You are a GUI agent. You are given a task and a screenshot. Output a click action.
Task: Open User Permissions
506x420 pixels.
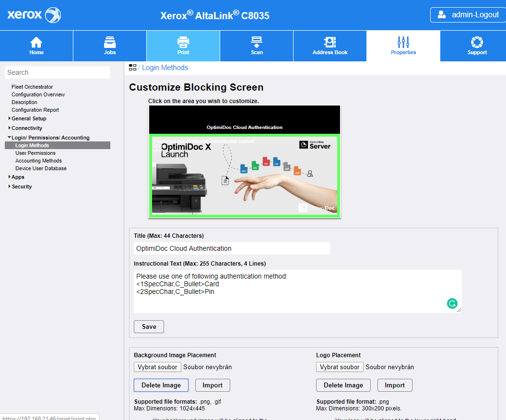[x=35, y=153]
